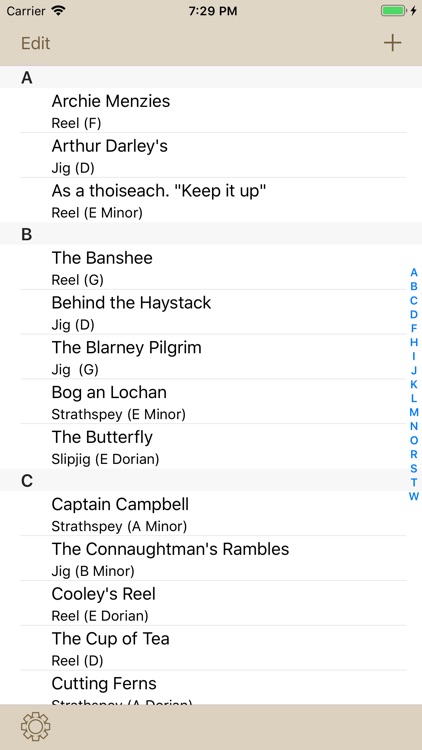Jump to letter W in the index
The height and width of the screenshot is (750, 422).
pyautogui.click(x=413, y=496)
